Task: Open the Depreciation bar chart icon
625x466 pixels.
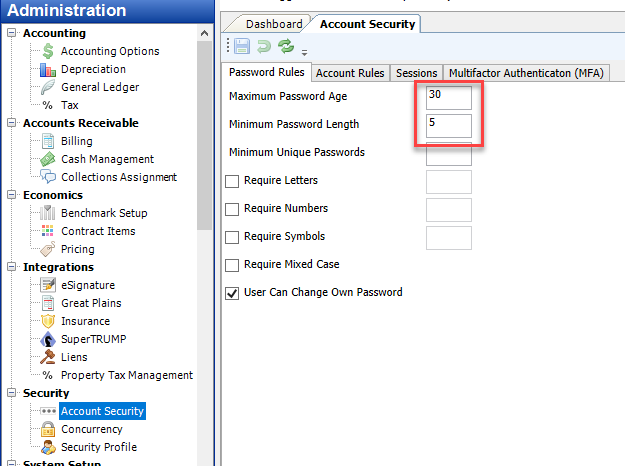Action: pyautogui.click(x=48, y=70)
